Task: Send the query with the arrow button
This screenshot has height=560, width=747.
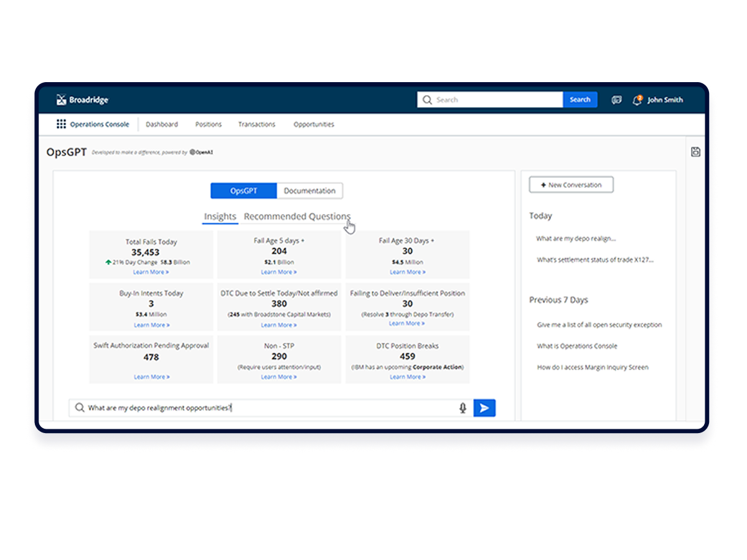Action: [x=484, y=408]
